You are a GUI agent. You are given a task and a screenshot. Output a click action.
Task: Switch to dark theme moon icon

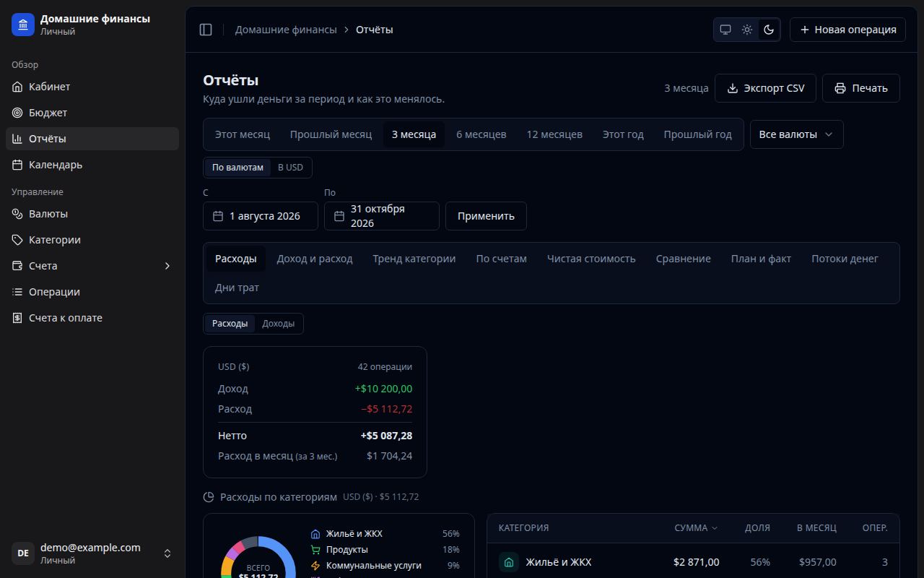tap(769, 30)
